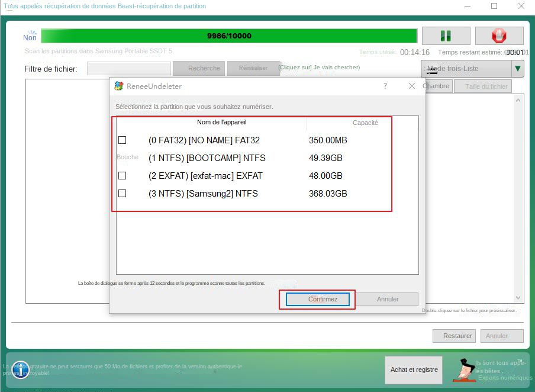
Task: Open the help question mark in ReneeUndeleter dialog
Action: (385, 86)
